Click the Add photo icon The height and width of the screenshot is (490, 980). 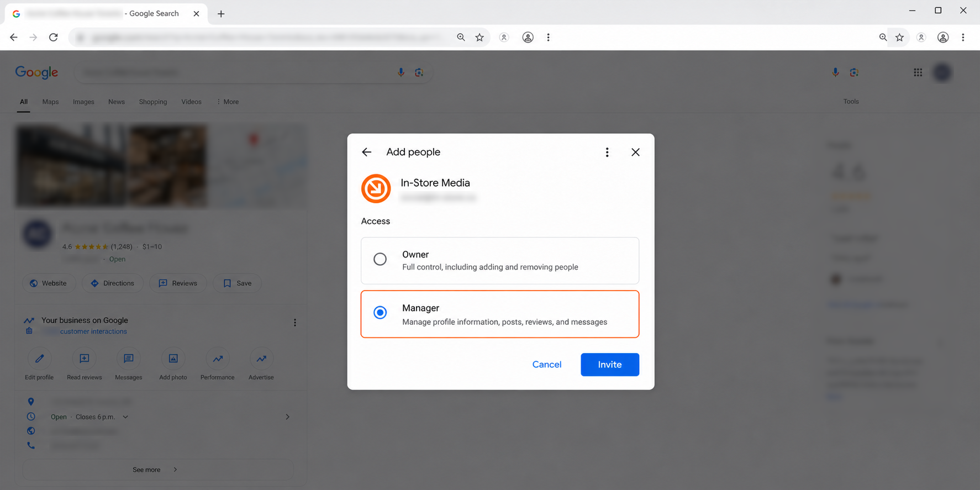[173, 359]
